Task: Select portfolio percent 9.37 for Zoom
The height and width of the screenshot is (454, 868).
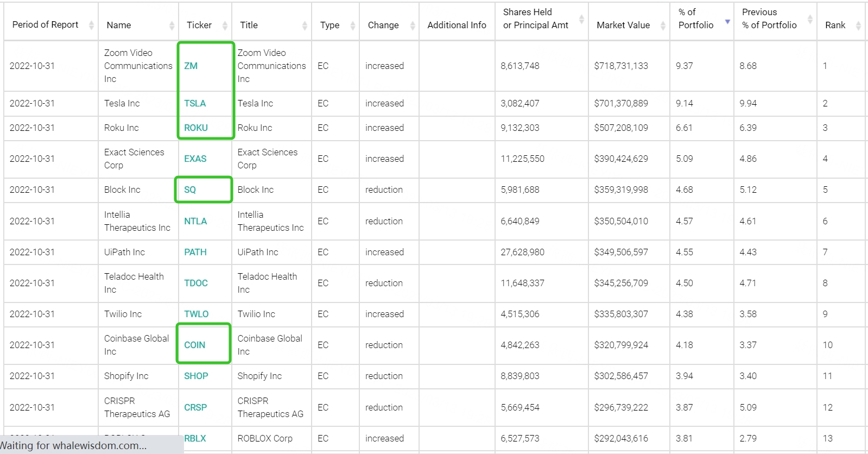Action: (x=685, y=66)
